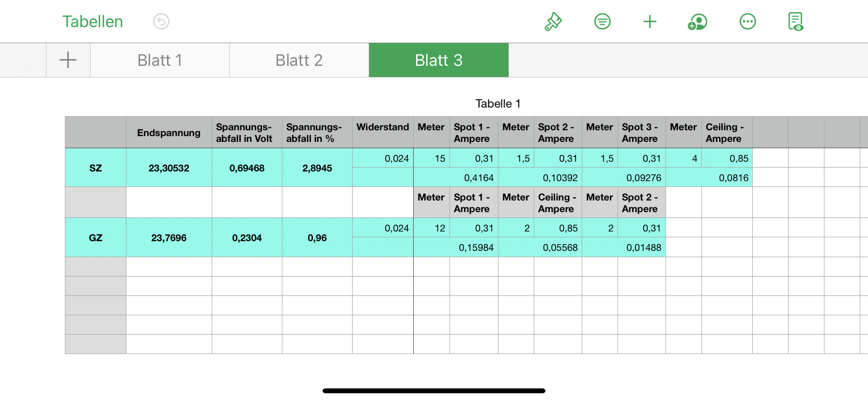Select the Endspannung header cell

tap(169, 133)
